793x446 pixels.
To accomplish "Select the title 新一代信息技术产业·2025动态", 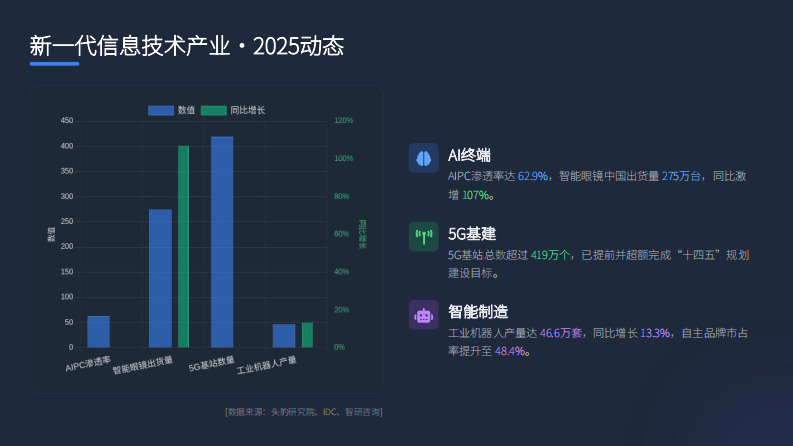I will (187, 46).
